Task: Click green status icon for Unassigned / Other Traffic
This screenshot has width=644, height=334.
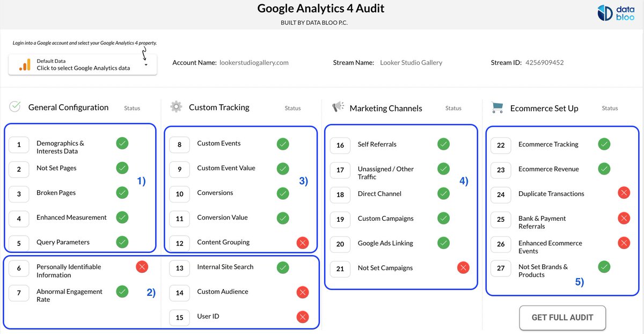Action: (443, 169)
